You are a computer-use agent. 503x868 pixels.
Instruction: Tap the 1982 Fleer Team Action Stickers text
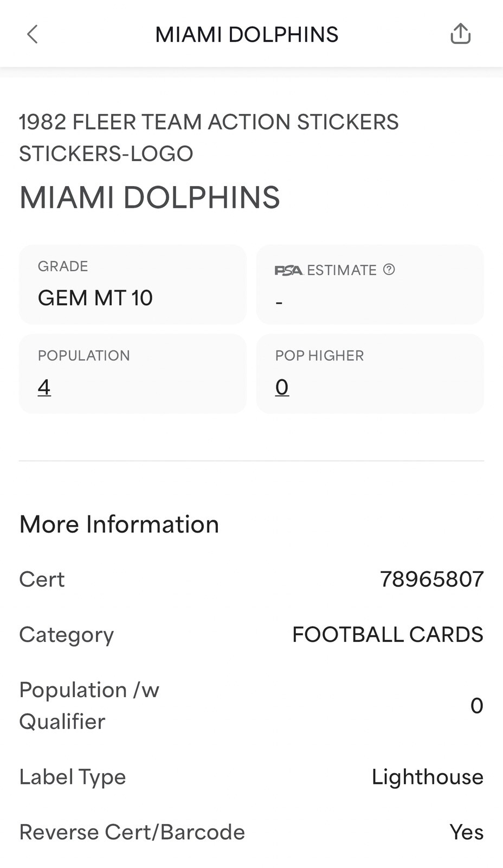click(x=209, y=122)
